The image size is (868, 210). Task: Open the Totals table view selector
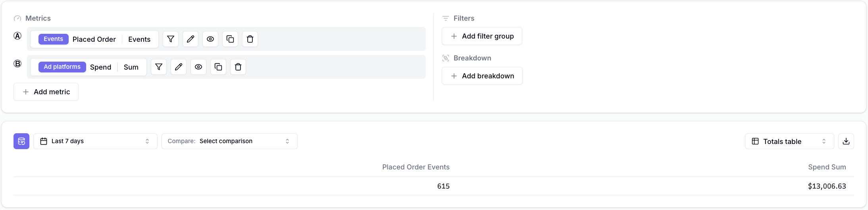pyautogui.click(x=789, y=141)
